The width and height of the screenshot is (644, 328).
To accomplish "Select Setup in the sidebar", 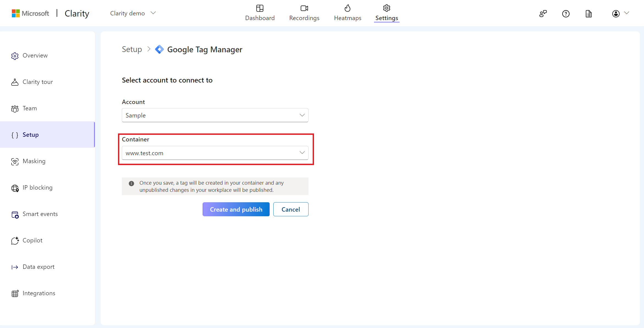I will [48, 135].
